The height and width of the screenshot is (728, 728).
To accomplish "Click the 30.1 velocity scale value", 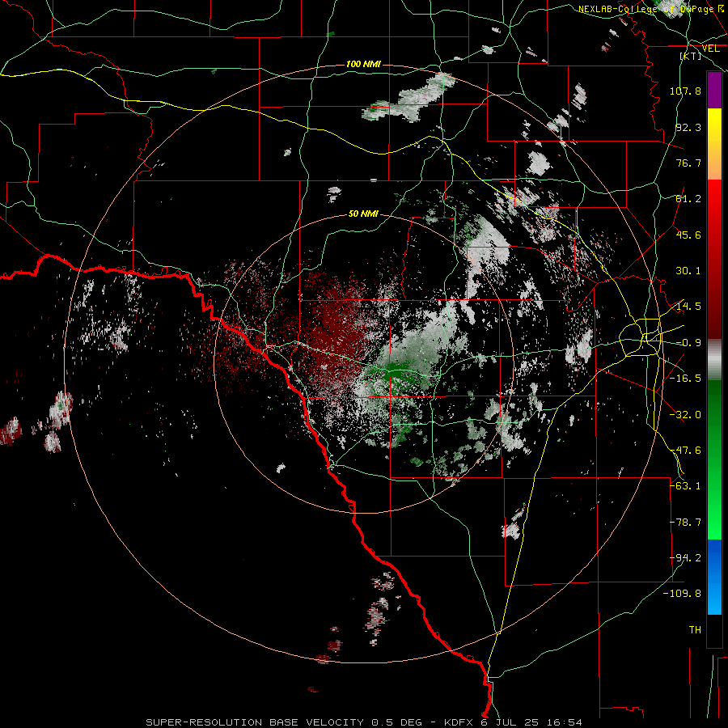I will pyautogui.click(x=688, y=271).
